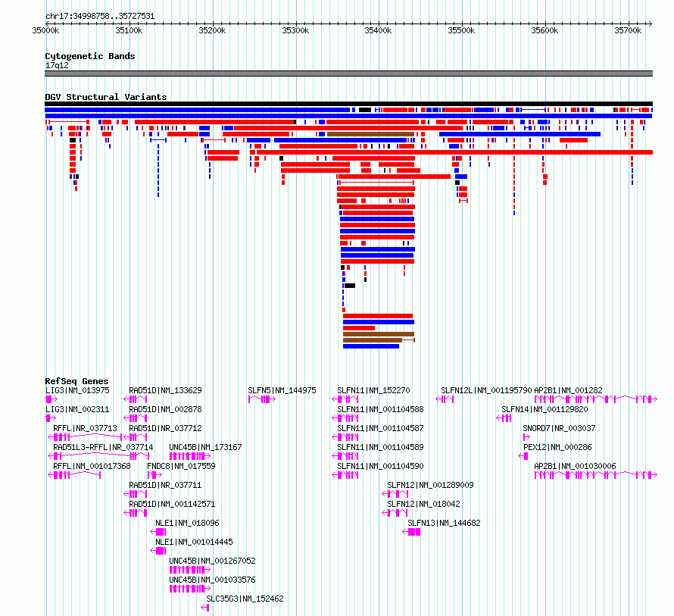This screenshot has width=674, height=616.
Task: Click SNORD7|NR_003037 gene label
Action: 559,428
